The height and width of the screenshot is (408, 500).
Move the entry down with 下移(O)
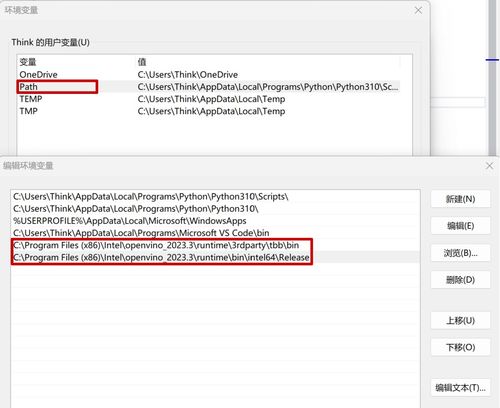pos(460,347)
